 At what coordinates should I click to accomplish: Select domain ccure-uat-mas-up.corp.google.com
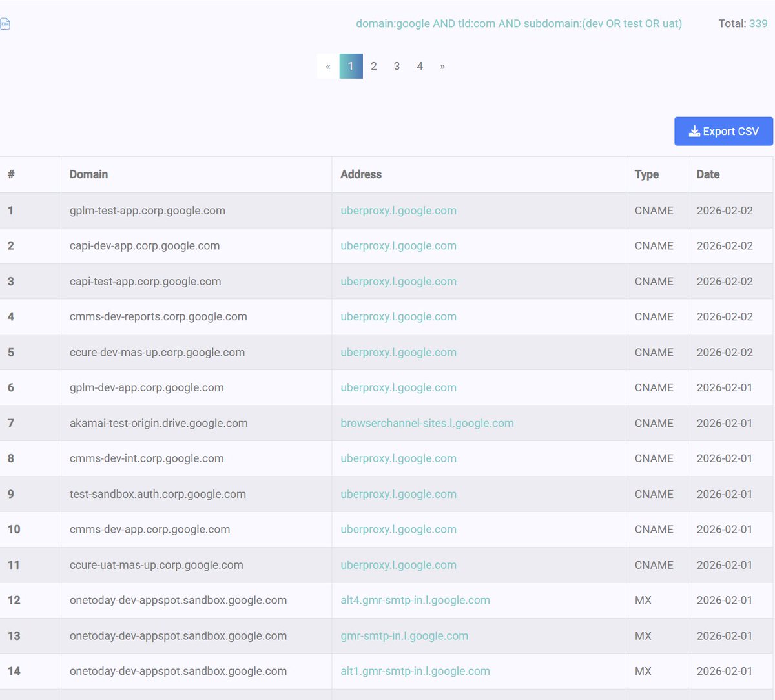156,565
